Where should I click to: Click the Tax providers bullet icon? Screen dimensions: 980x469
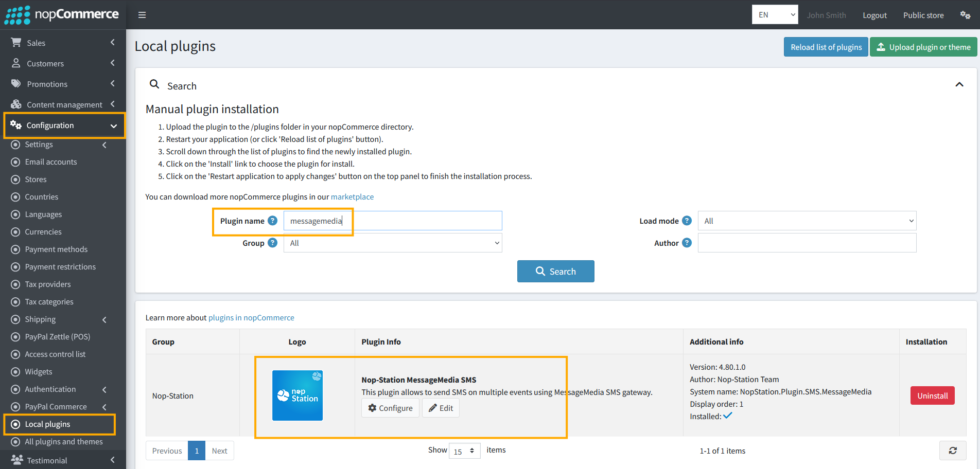pos(15,284)
